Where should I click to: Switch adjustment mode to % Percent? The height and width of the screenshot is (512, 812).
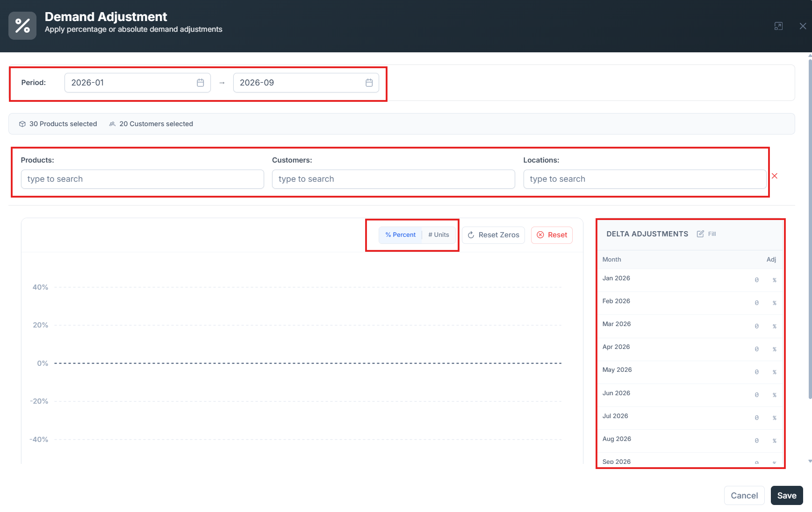[x=401, y=235]
